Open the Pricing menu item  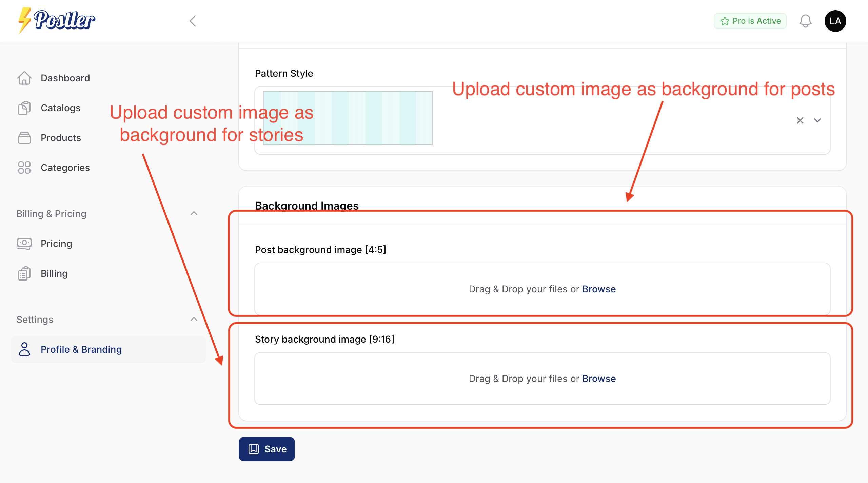pos(56,244)
